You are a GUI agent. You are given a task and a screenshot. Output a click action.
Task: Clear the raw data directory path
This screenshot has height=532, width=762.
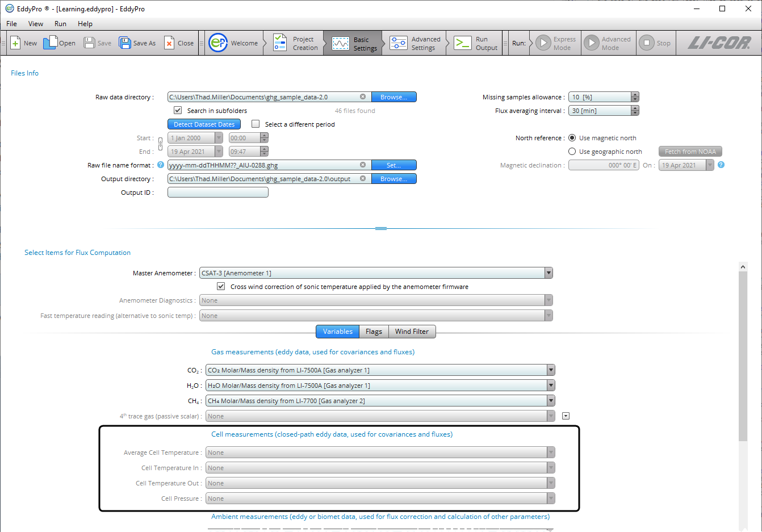pos(363,97)
